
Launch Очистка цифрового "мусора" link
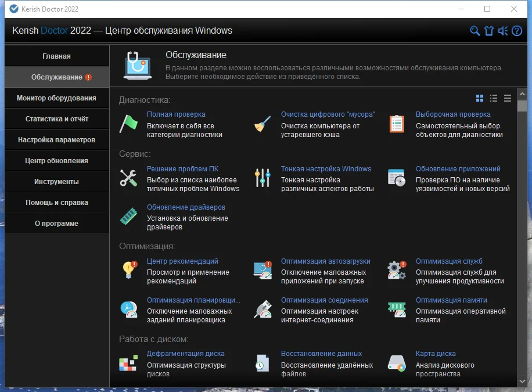pyautogui.click(x=328, y=114)
